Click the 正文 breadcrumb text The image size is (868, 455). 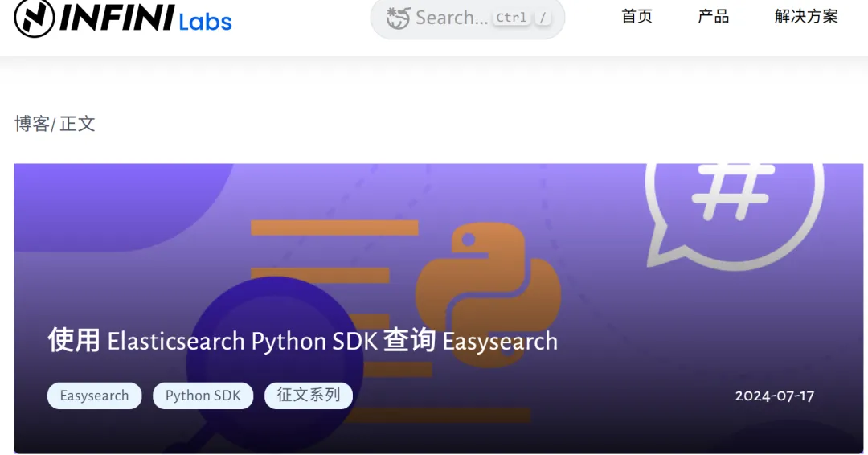pyautogui.click(x=77, y=124)
